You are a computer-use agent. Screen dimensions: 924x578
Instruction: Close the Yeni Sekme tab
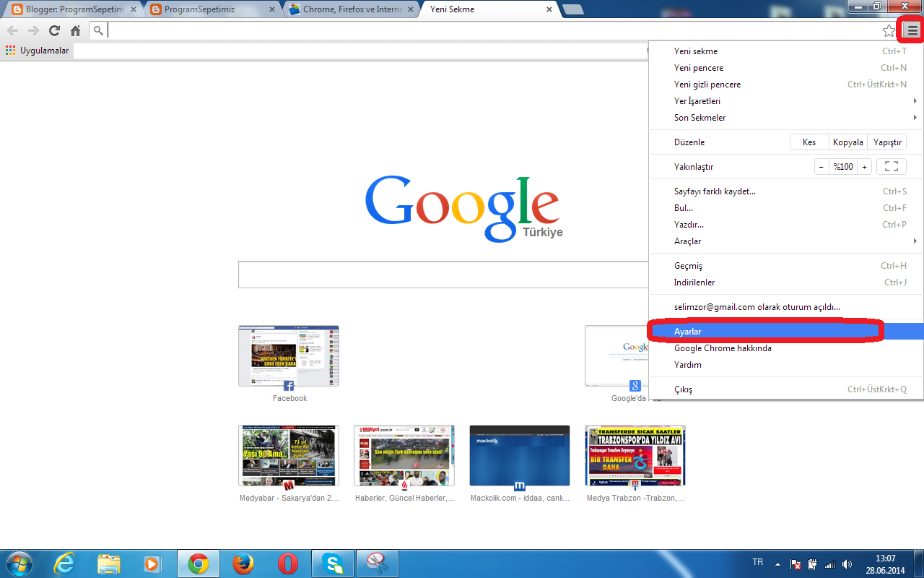point(549,10)
